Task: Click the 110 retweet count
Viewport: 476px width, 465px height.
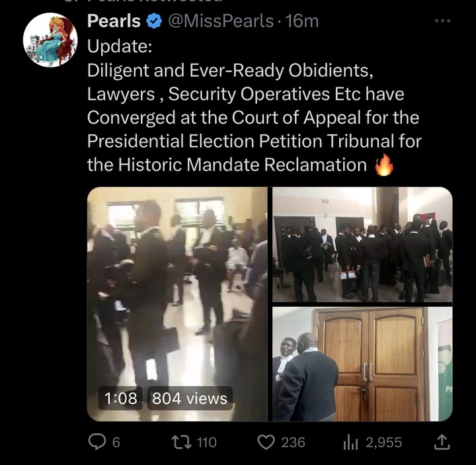Action: [207, 443]
